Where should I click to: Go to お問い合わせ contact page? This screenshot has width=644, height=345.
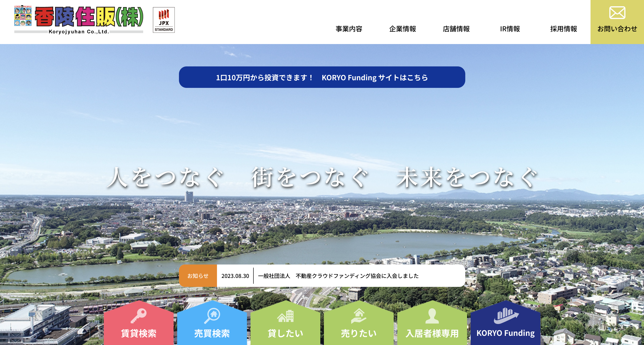point(617,22)
